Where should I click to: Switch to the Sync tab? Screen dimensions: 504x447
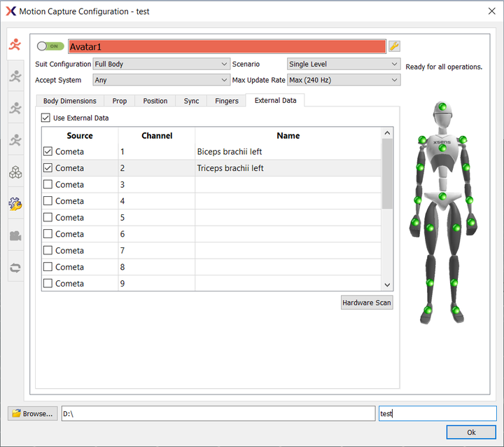pos(191,101)
